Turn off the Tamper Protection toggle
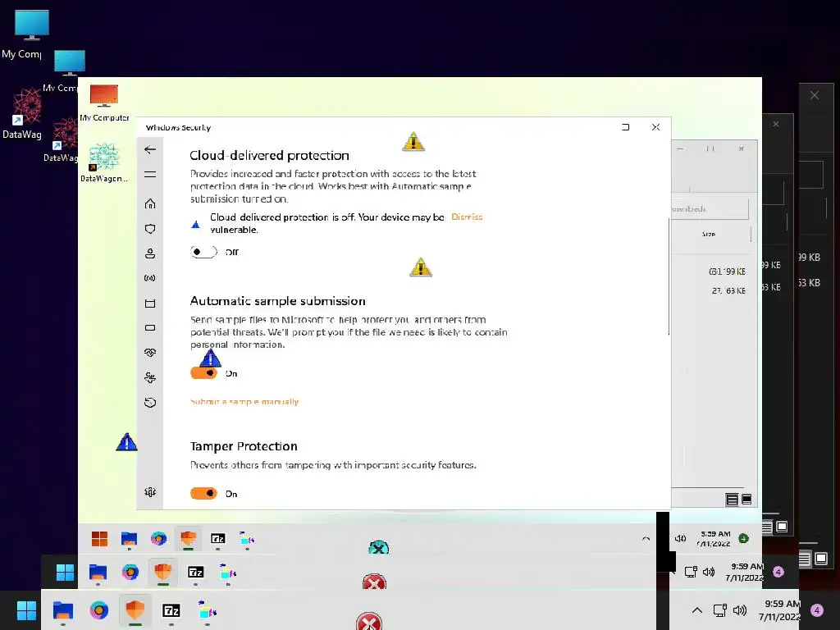The height and width of the screenshot is (630, 840). (x=203, y=493)
